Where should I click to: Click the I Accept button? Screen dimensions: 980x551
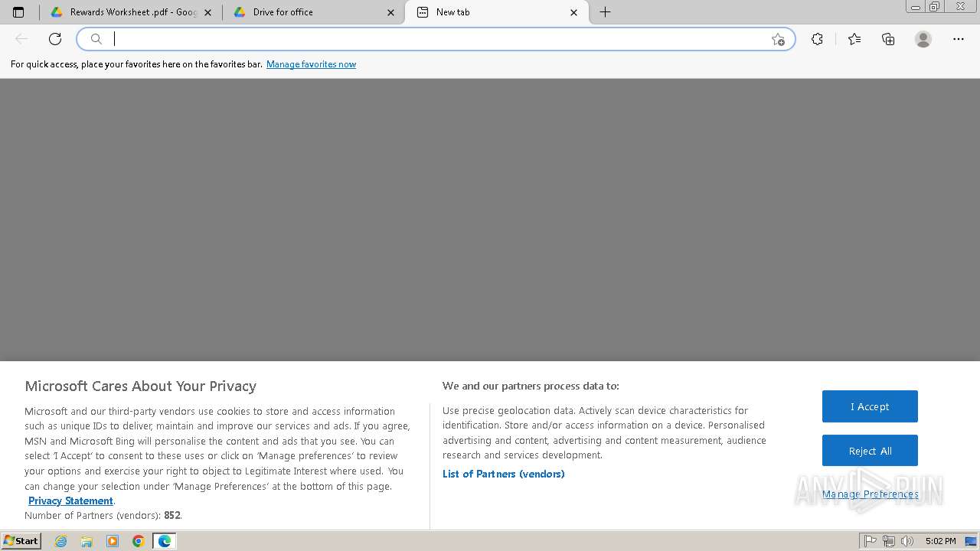coord(870,406)
